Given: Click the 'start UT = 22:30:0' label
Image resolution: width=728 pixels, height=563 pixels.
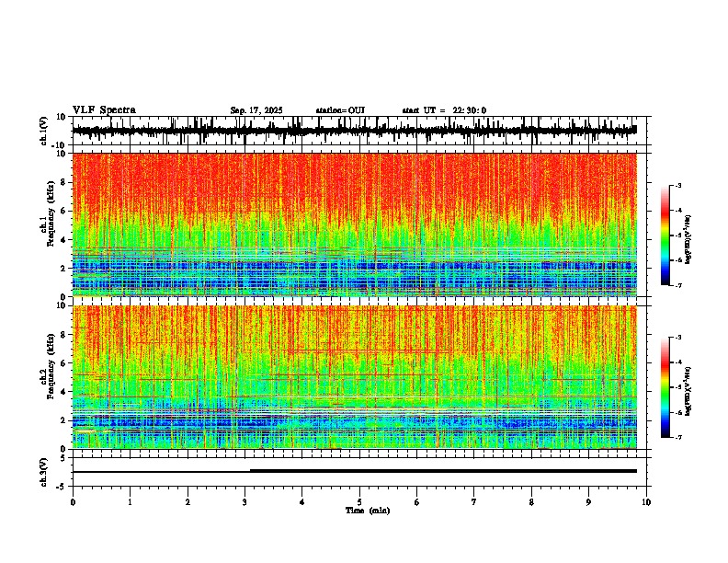Looking at the screenshot, I should 444,110.
